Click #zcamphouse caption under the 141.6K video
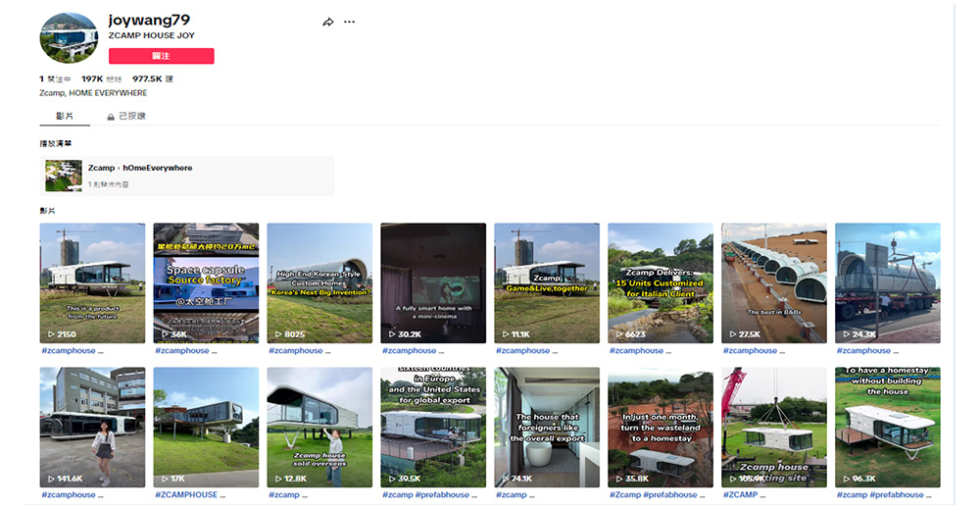980x510 pixels. click(73, 494)
